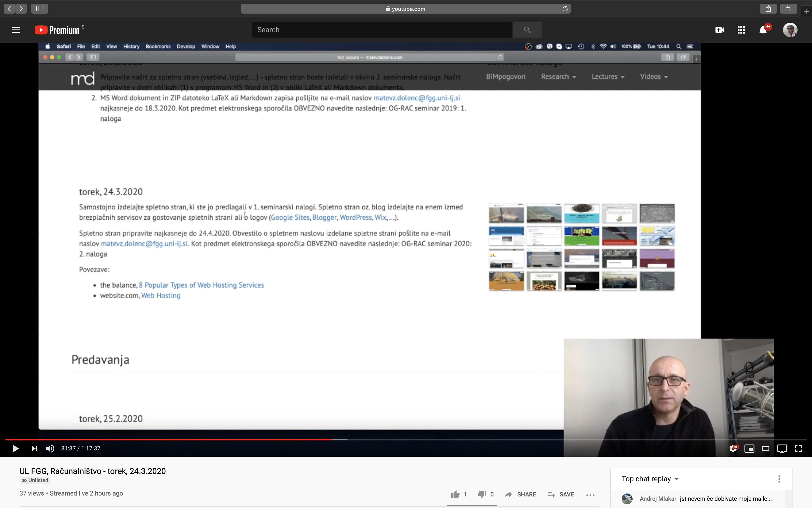Save video to a playlist
The width and height of the screenshot is (812, 508).
561,494
